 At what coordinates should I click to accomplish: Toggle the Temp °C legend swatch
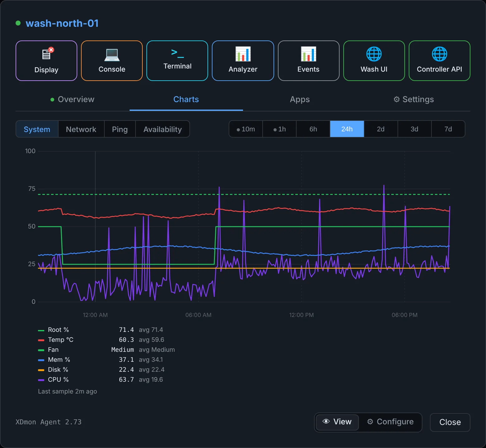(x=41, y=340)
